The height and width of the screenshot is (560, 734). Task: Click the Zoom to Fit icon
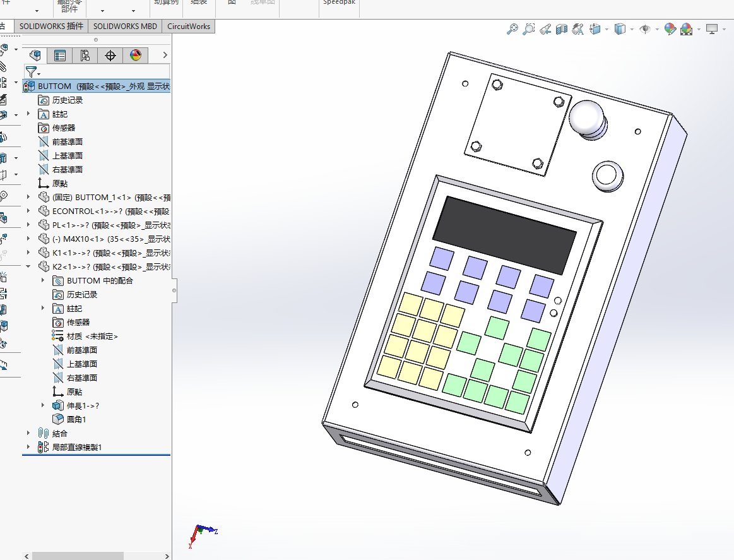(512, 29)
